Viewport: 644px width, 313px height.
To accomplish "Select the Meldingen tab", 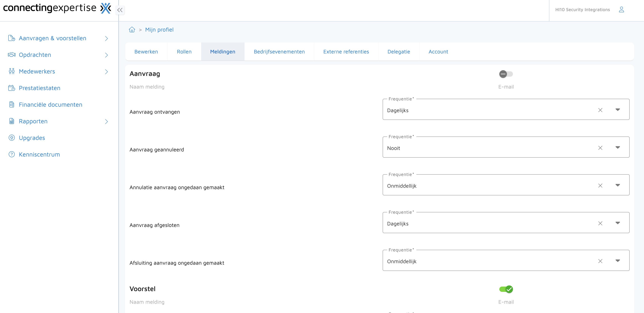I will click(223, 52).
